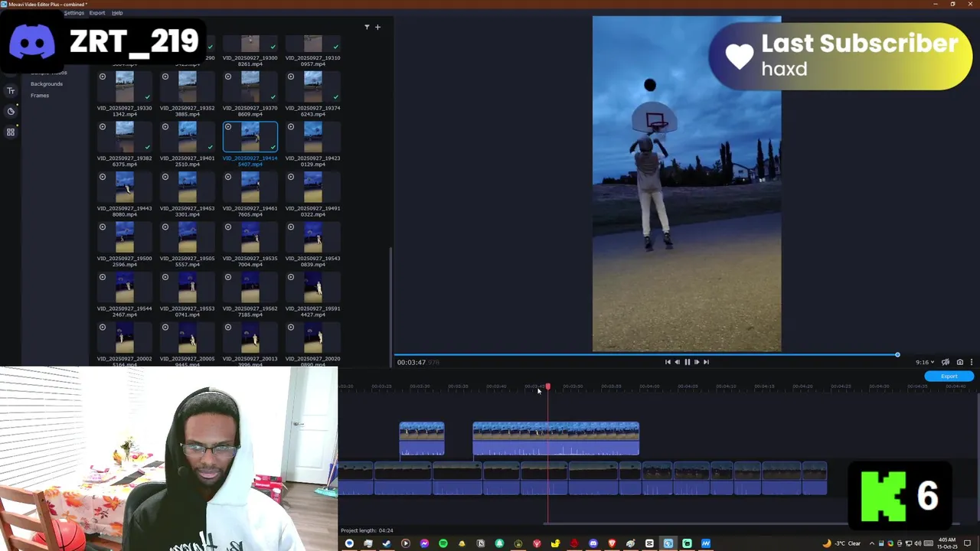The height and width of the screenshot is (551, 980).
Task: Skip to end of the project
Action: click(706, 362)
